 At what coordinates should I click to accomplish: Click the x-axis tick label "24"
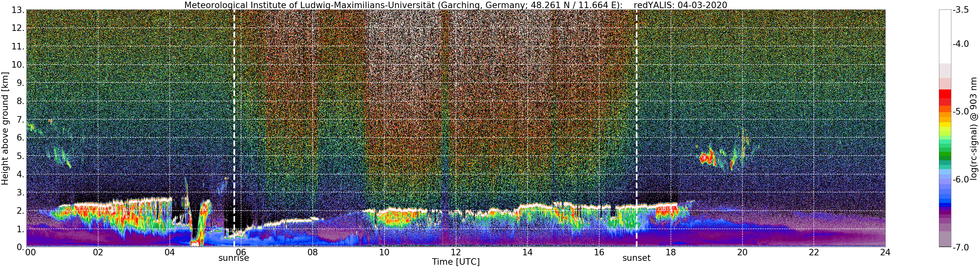coord(885,252)
